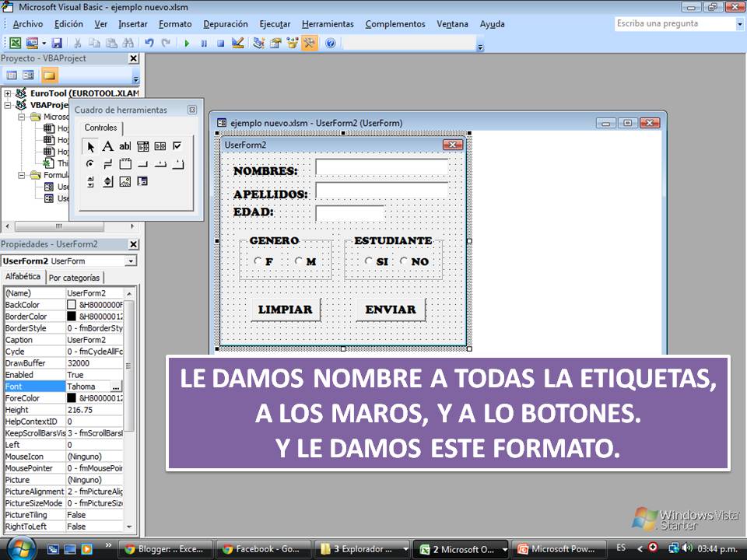Open the Herramientas menu
This screenshot has height=560, width=747.
(327, 24)
